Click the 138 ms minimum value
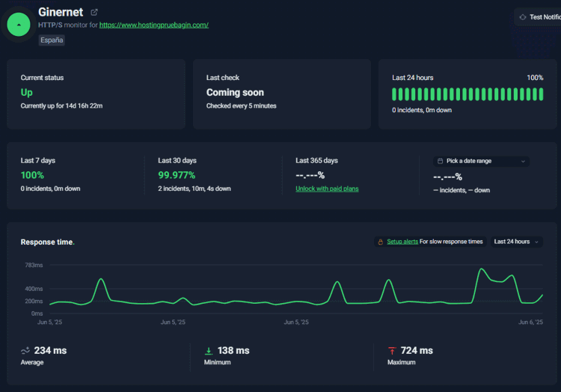561x392 pixels. point(233,351)
